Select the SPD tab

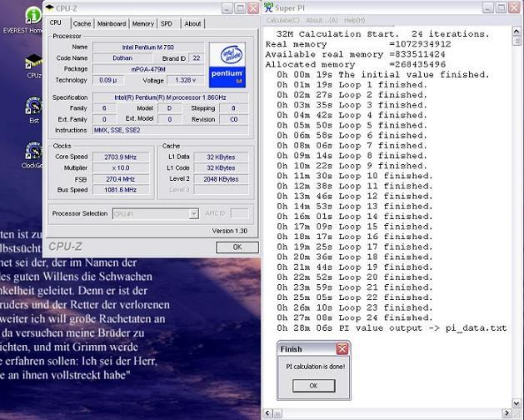click(167, 23)
